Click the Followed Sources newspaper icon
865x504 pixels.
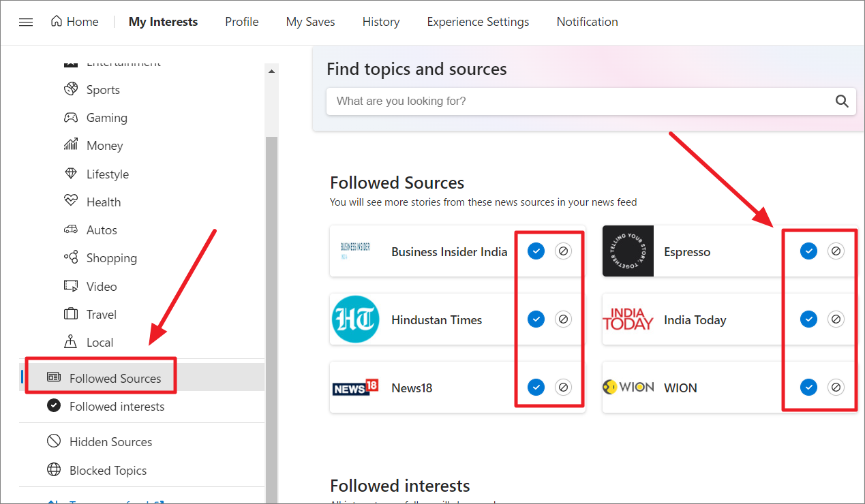(54, 377)
